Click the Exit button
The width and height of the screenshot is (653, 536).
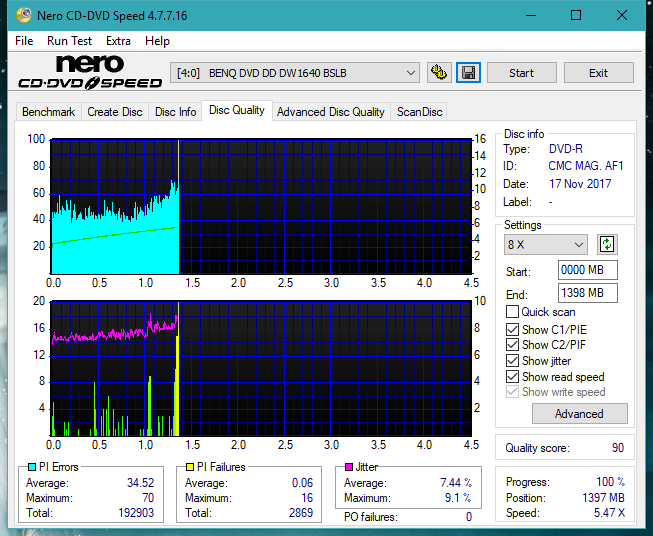(x=598, y=73)
